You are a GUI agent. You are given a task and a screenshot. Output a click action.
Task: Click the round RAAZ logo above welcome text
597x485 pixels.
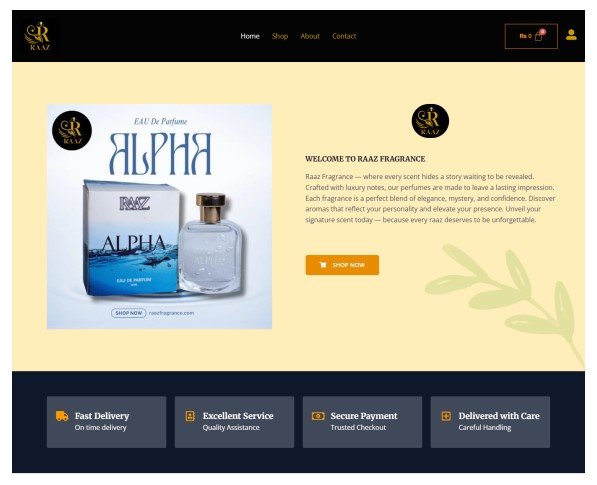tap(430, 121)
